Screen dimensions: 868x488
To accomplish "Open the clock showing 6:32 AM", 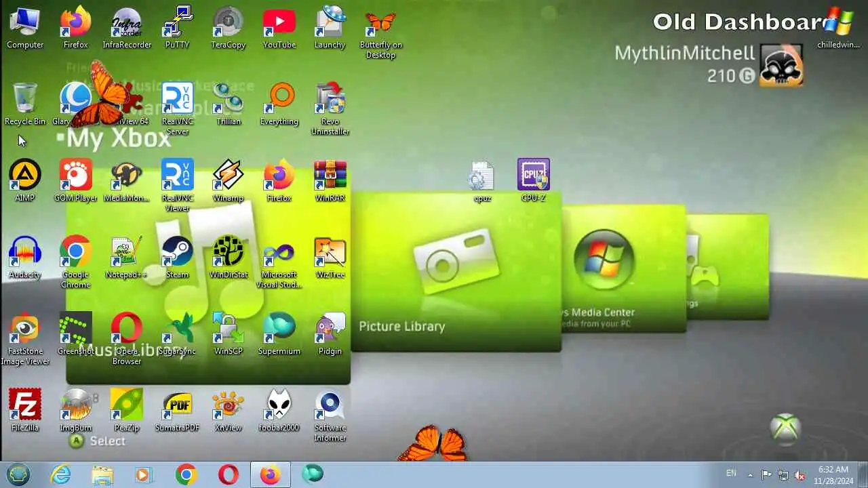I will point(833,474).
